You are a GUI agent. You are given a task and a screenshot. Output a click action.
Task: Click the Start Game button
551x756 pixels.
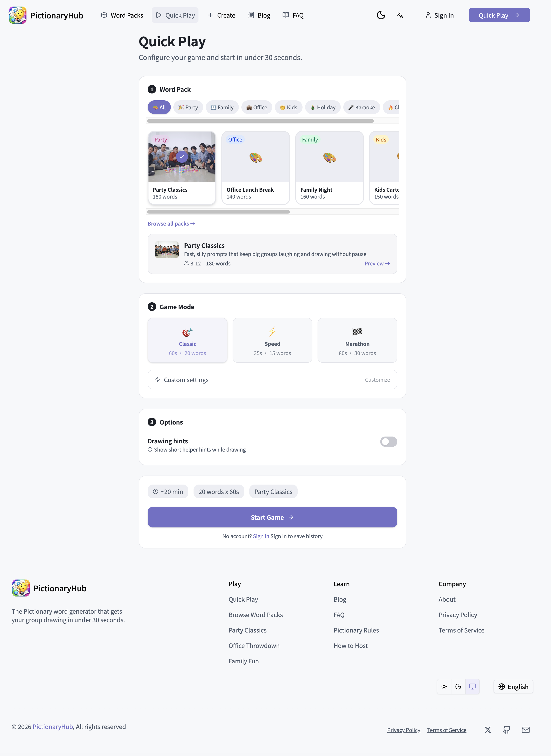pyautogui.click(x=272, y=517)
